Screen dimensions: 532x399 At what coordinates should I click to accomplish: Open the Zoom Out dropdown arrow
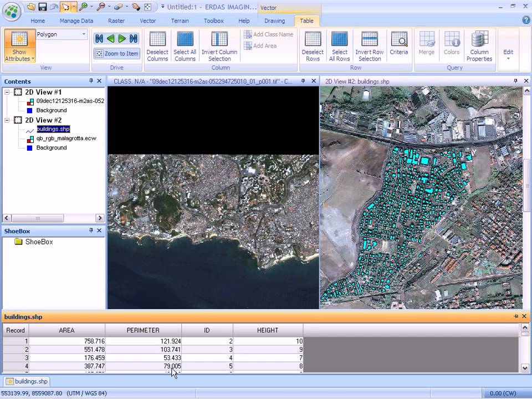pos(109,7)
